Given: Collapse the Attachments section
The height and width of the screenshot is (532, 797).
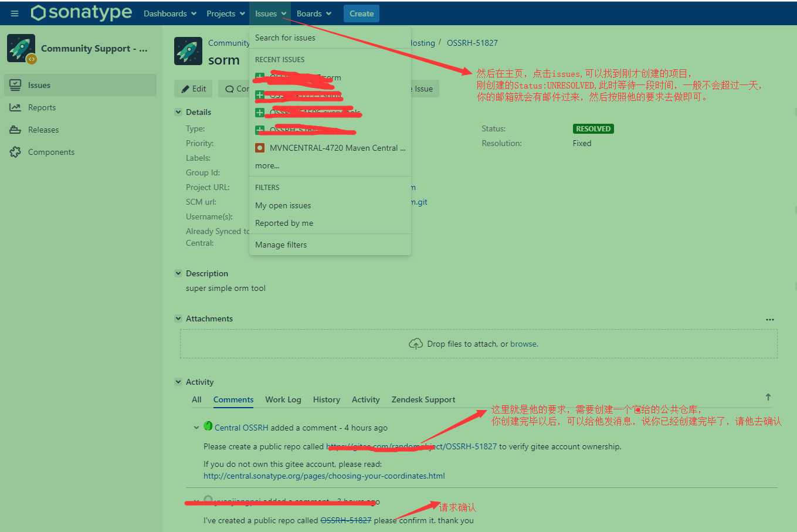Looking at the screenshot, I should click(178, 318).
